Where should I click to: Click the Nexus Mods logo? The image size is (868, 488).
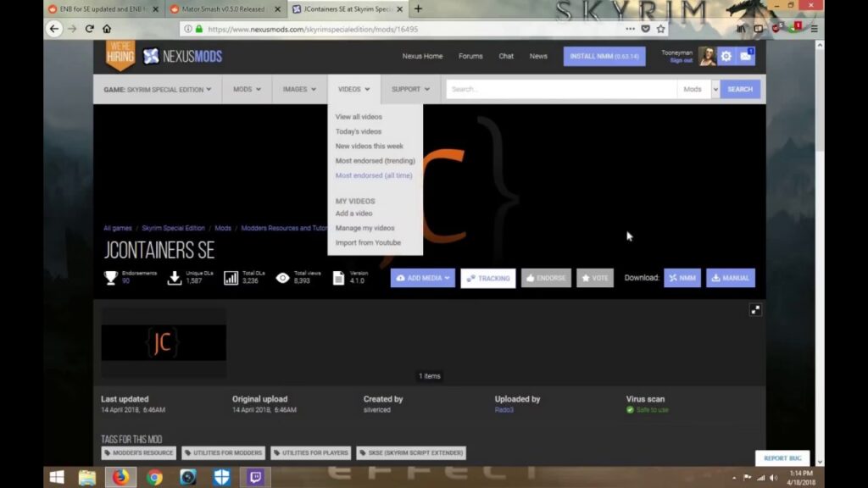[x=183, y=56]
